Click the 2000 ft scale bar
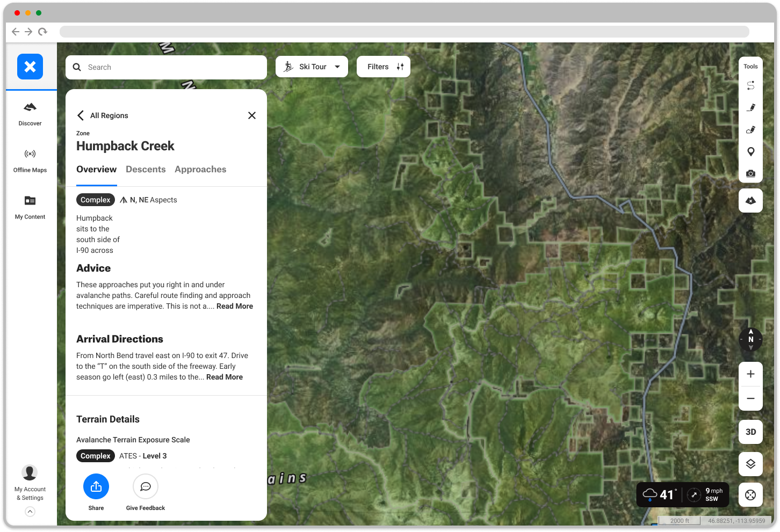 (680, 521)
